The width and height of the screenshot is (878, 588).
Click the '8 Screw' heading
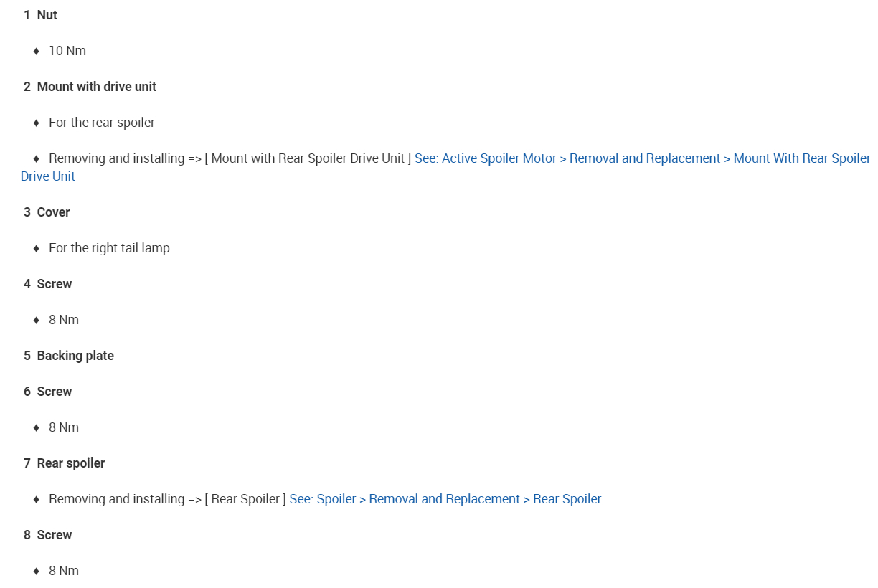tap(48, 535)
